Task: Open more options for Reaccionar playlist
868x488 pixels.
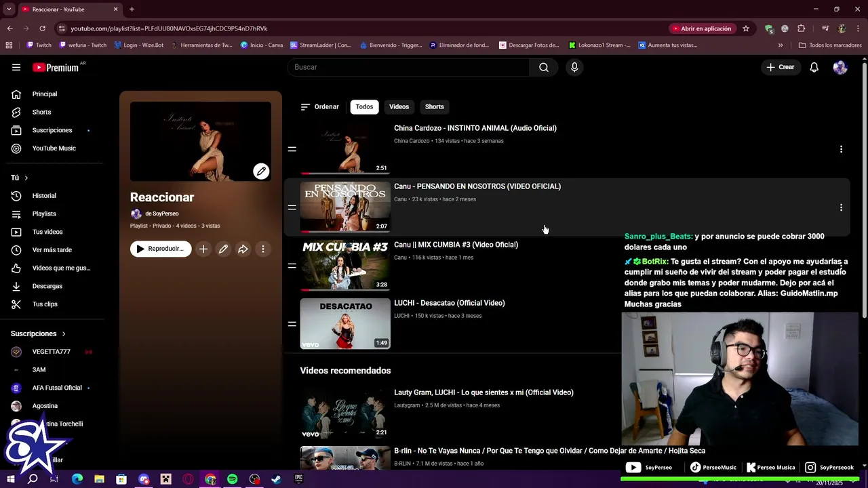Action: click(263, 249)
